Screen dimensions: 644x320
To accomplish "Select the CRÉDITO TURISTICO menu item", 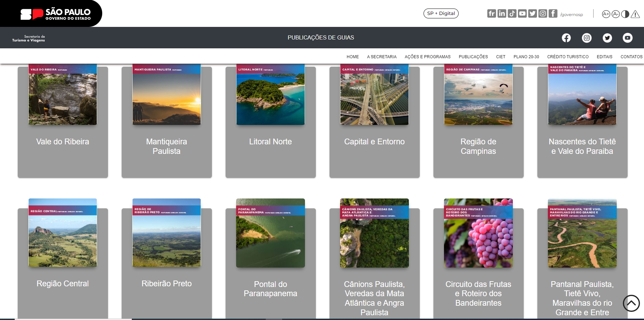I will click(568, 57).
